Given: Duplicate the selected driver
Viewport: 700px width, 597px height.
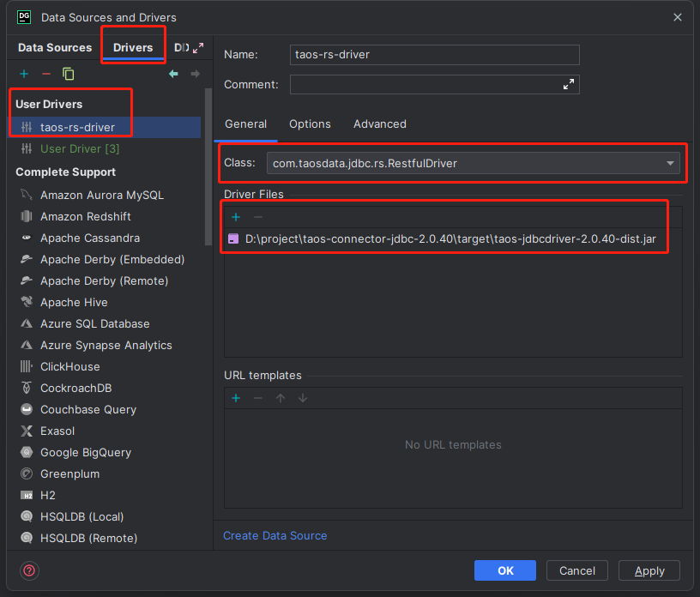Looking at the screenshot, I should (x=69, y=74).
